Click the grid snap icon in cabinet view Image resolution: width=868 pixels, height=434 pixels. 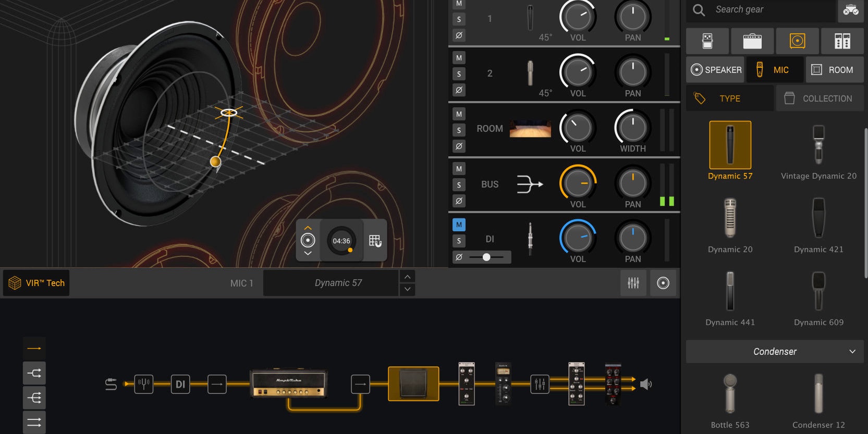tap(375, 241)
